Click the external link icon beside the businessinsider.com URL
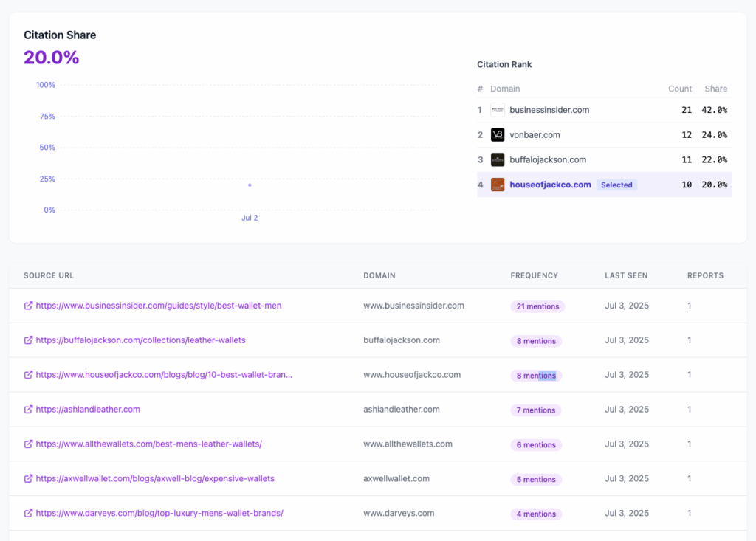This screenshot has width=756, height=541. tap(29, 306)
